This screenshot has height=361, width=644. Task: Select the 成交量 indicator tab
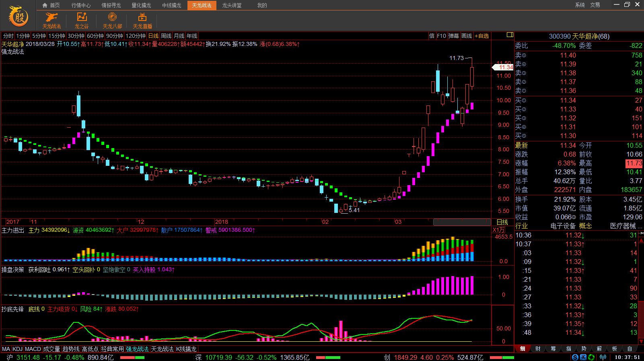pyautogui.click(x=51, y=349)
